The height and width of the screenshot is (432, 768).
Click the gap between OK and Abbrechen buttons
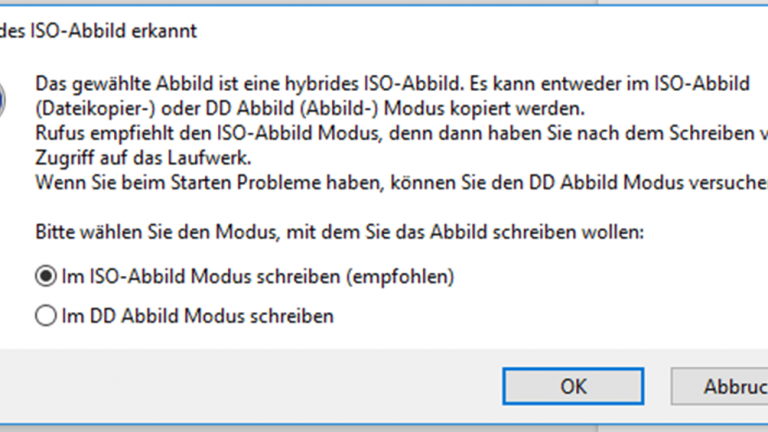[658, 386]
